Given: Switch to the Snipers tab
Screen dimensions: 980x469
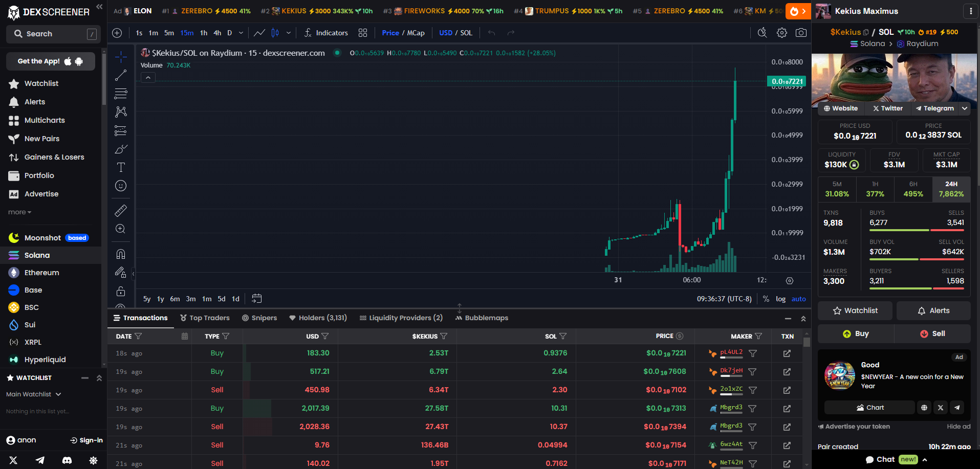Looking at the screenshot, I should pos(259,318).
